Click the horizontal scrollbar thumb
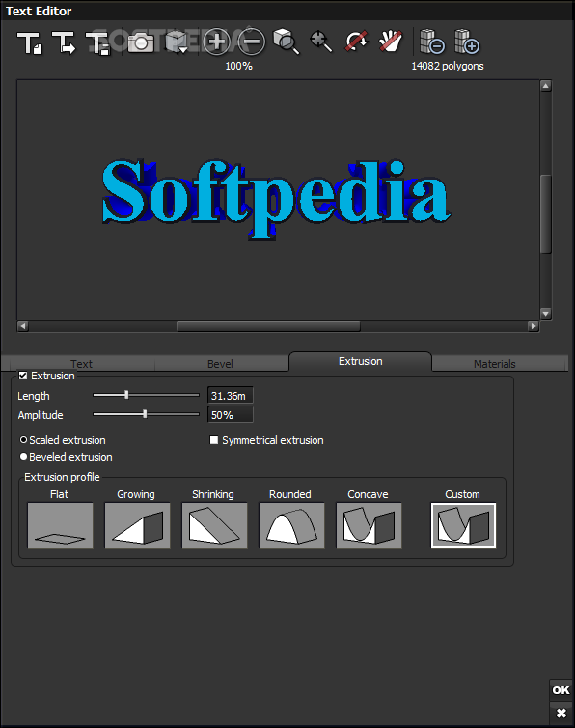Image resolution: width=575 pixels, height=728 pixels. [268, 326]
